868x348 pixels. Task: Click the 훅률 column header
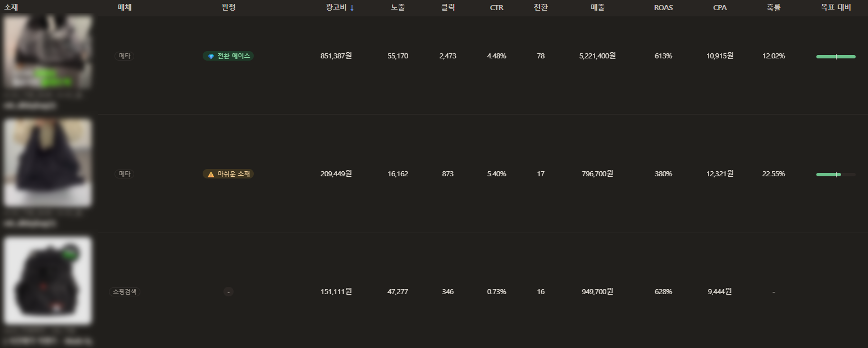773,7
